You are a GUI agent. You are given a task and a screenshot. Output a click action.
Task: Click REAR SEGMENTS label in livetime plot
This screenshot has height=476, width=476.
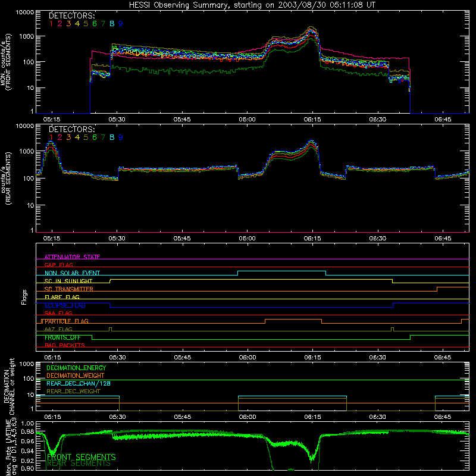tap(79, 464)
